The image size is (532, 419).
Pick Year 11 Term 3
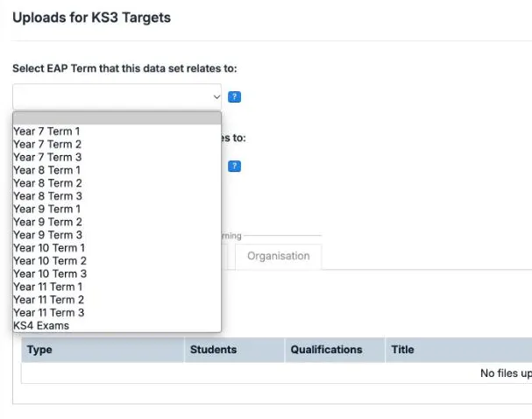pyautogui.click(x=117, y=313)
